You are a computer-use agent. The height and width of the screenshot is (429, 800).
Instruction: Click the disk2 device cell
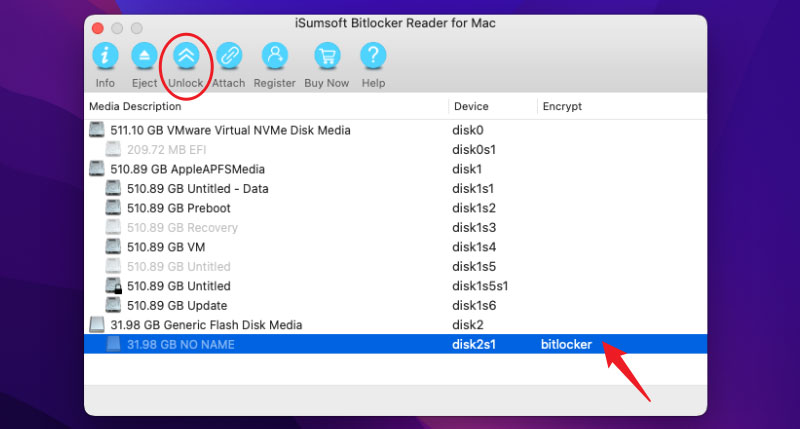467,325
